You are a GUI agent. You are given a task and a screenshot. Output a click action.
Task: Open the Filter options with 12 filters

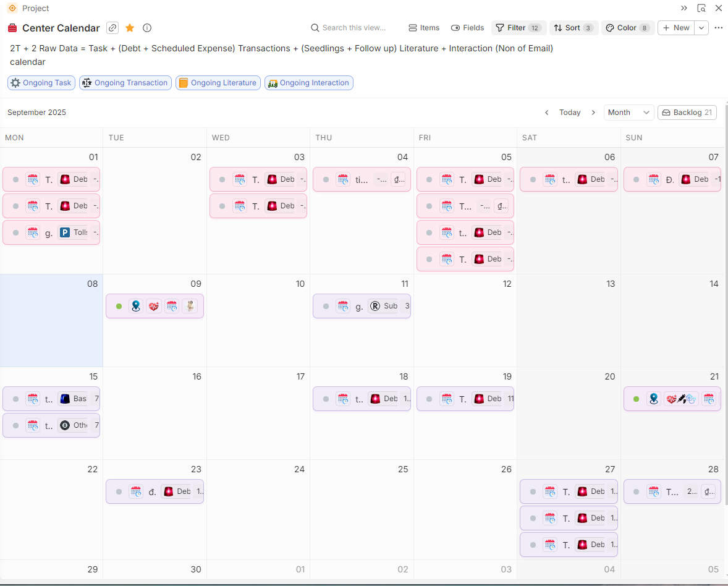(518, 28)
